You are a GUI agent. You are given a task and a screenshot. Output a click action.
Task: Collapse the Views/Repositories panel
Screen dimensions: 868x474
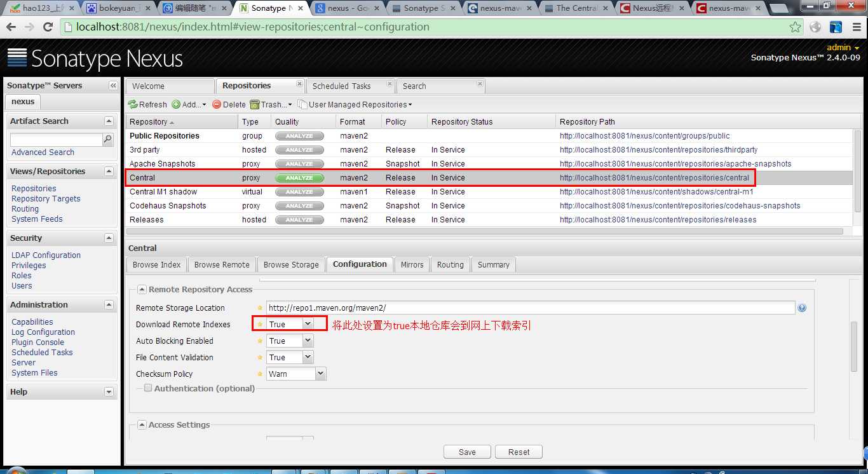(109, 171)
